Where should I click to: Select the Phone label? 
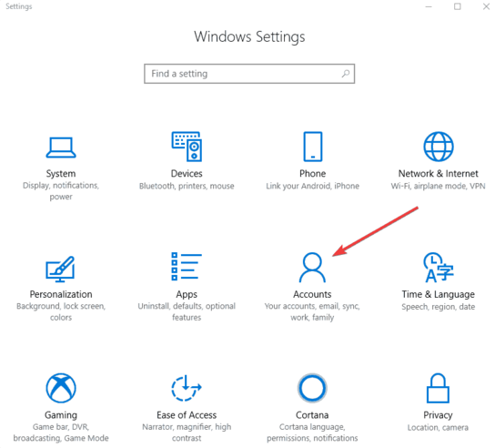pos(312,173)
